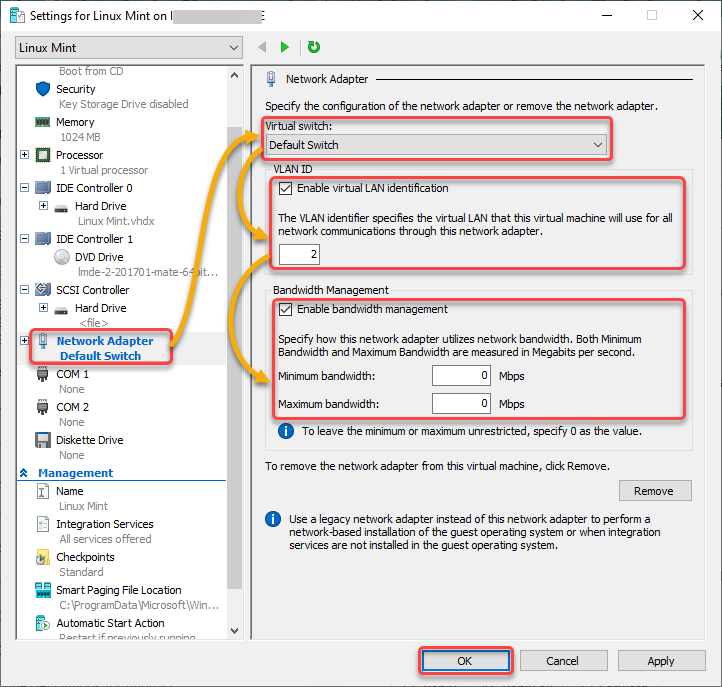Select the Security shield icon
The image size is (722, 687).
(43, 89)
